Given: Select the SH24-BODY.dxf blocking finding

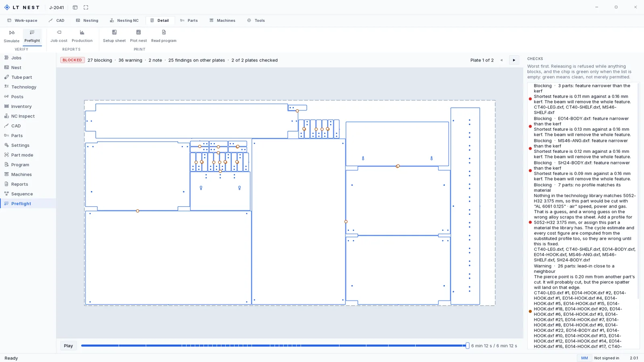Looking at the screenshot, I should point(582,171).
